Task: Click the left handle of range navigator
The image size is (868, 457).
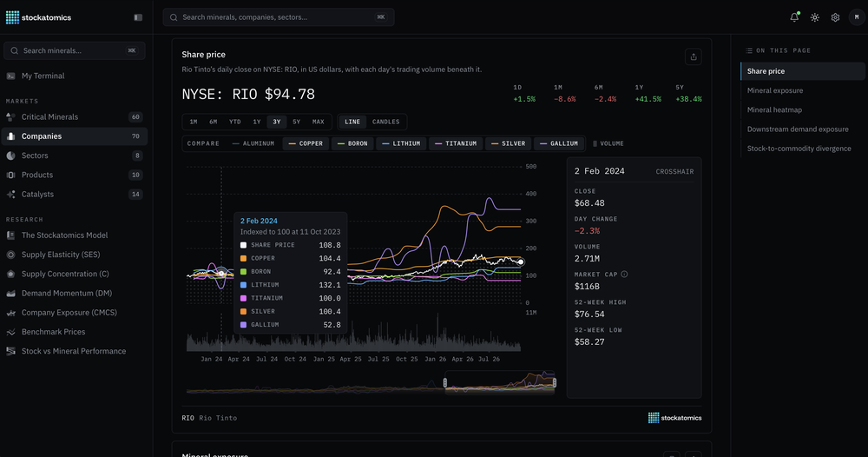Action: point(445,383)
